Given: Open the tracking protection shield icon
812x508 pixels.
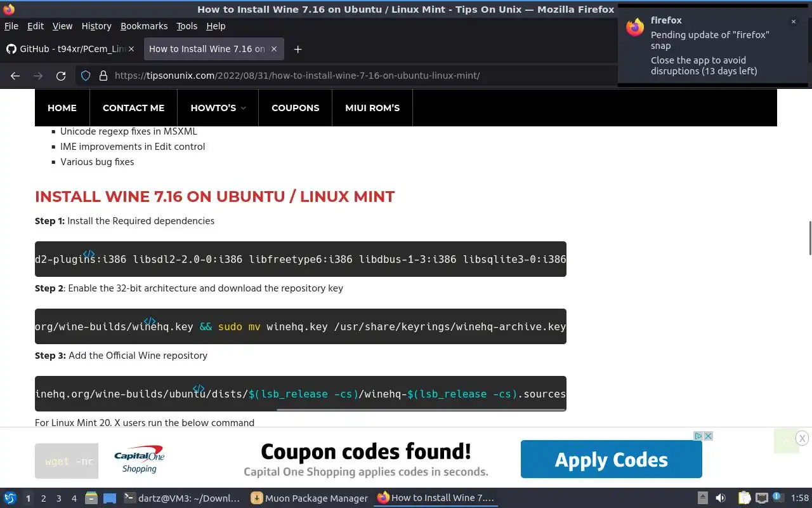Looking at the screenshot, I should pos(86,76).
